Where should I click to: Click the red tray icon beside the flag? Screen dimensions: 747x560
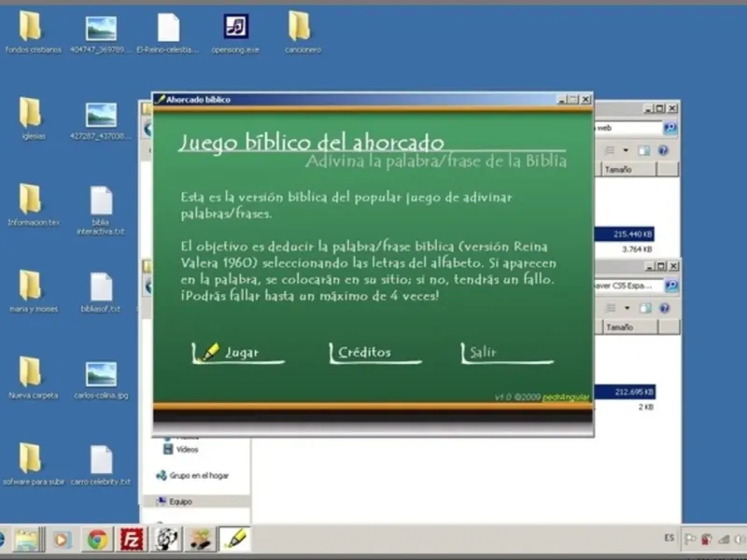point(706,539)
